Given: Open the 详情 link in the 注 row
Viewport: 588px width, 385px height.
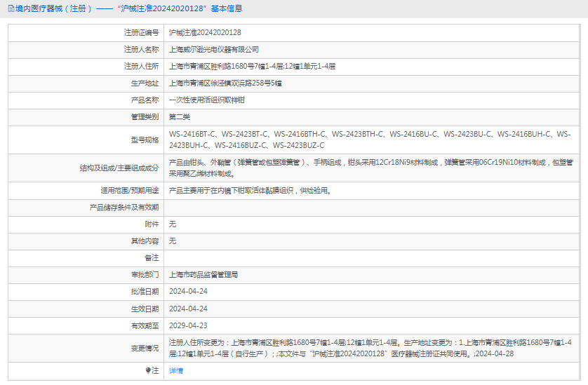Looking at the screenshot, I should click(176, 371).
